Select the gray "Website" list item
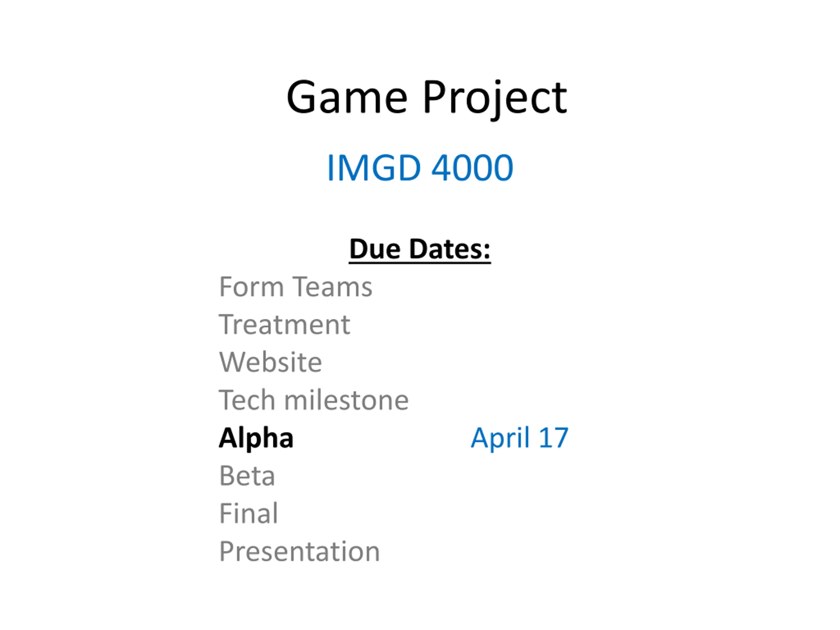 pyautogui.click(x=271, y=362)
